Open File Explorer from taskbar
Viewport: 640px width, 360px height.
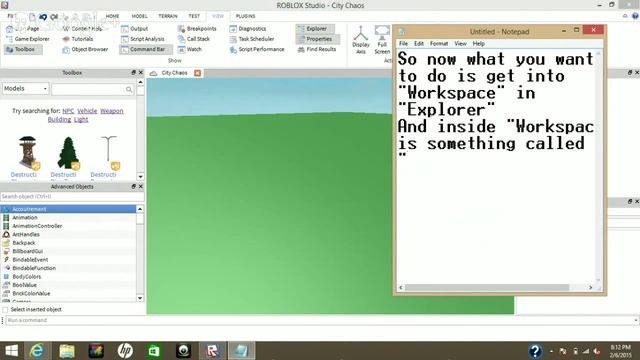(67, 351)
